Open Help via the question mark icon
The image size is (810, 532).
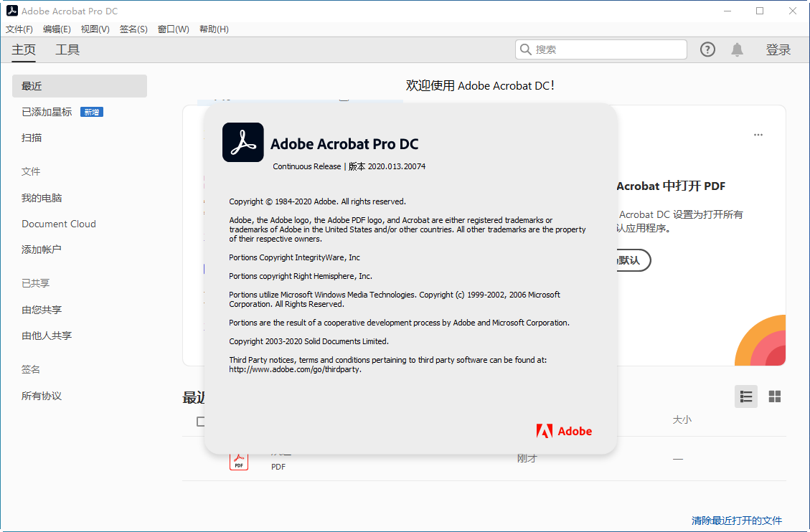point(707,49)
